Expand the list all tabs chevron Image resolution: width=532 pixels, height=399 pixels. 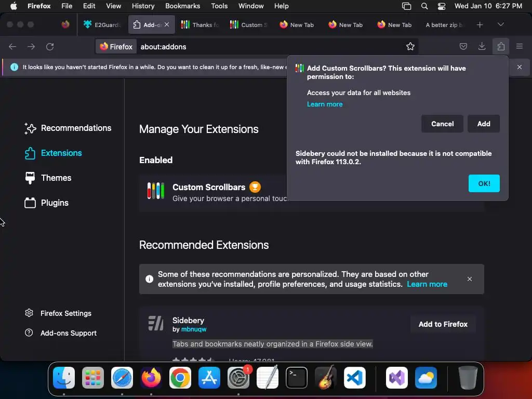point(500,25)
